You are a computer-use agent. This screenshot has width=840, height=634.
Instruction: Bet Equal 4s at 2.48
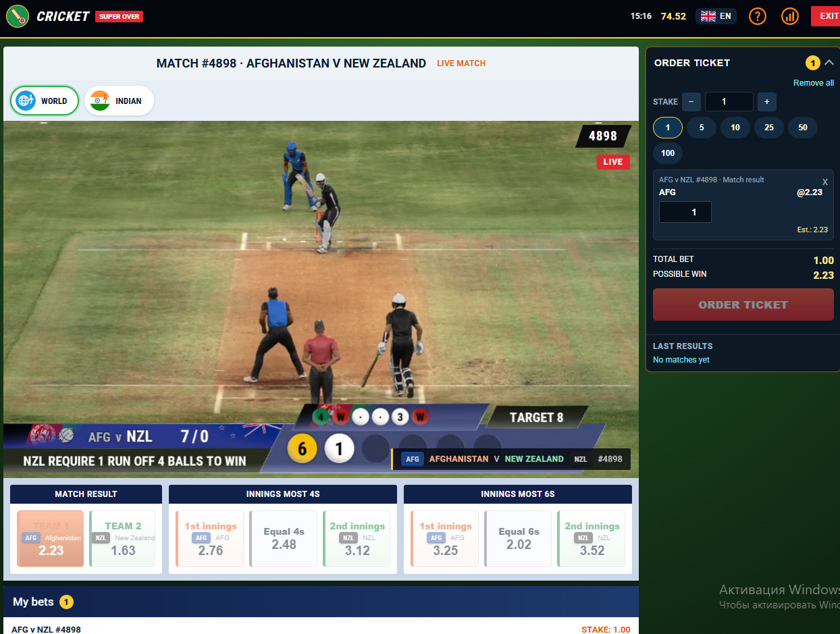[284, 539]
